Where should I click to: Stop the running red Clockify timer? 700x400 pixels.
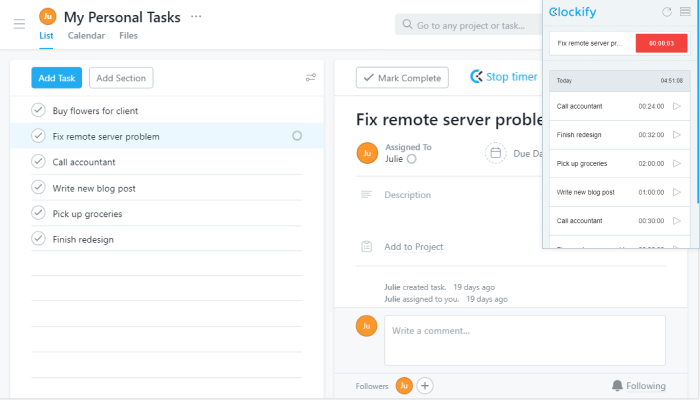pyautogui.click(x=661, y=43)
